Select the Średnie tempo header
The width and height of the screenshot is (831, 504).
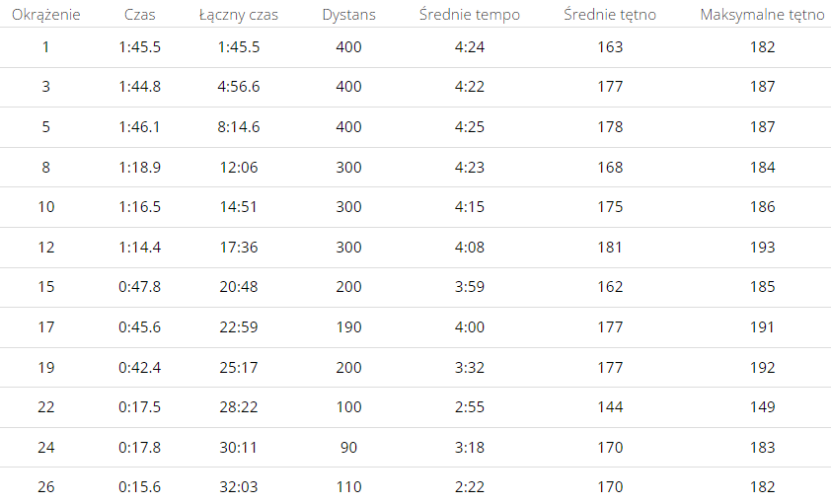[470, 14]
